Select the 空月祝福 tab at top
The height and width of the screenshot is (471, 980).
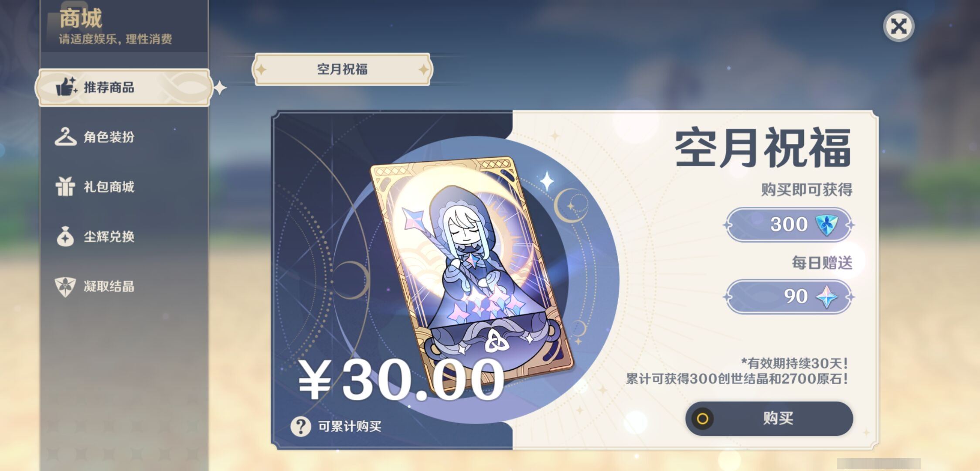coord(342,69)
